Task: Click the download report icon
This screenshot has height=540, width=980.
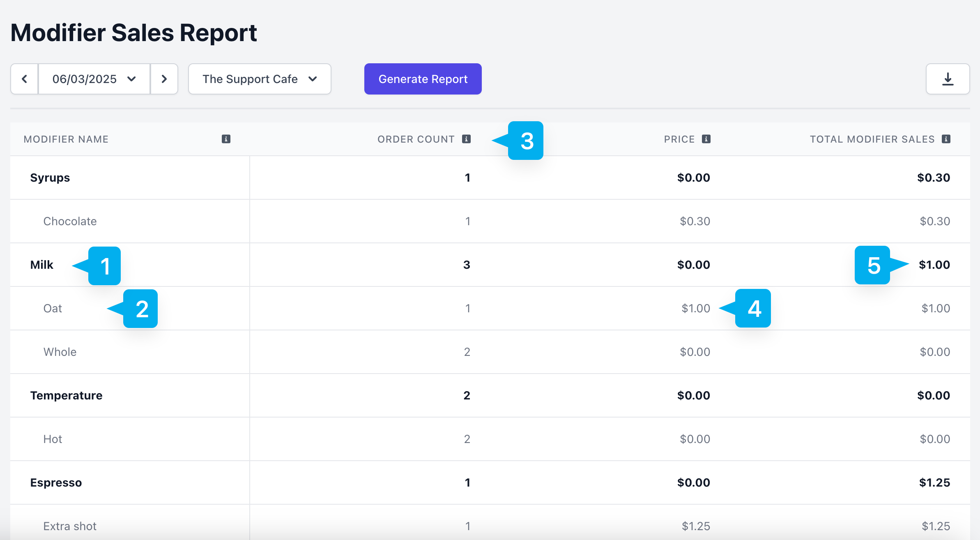Action: [948, 79]
